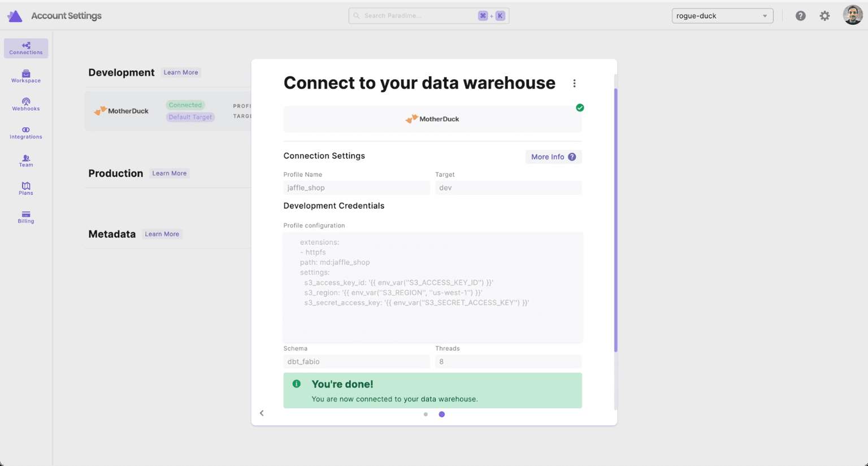
Task: Click the Default Target badge
Action: point(190,117)
